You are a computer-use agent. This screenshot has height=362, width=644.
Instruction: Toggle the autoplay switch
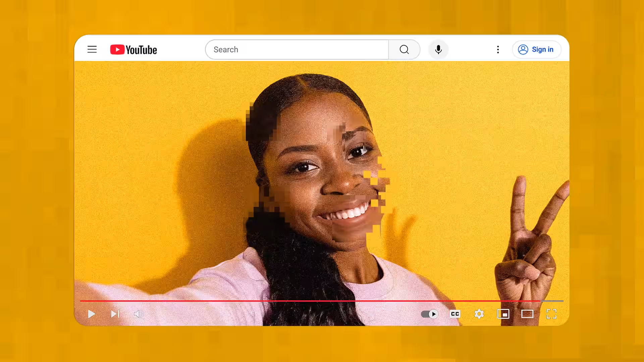[x=430, y=314]
